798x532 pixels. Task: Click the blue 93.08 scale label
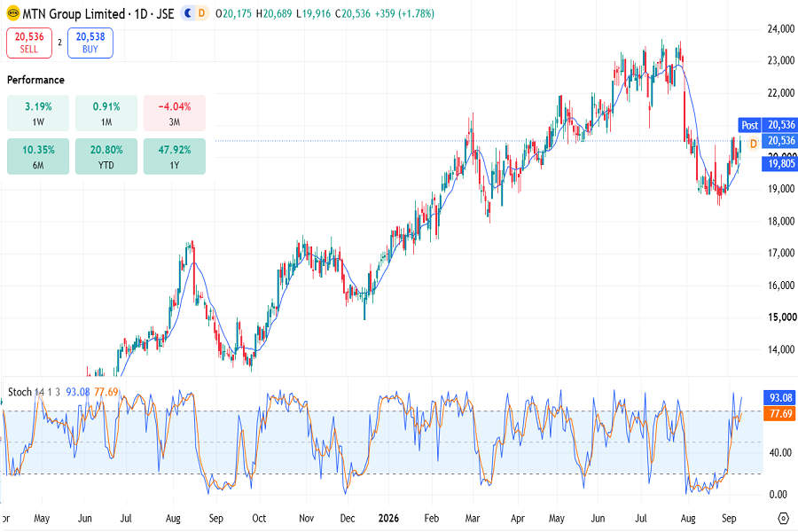(780, 397)
